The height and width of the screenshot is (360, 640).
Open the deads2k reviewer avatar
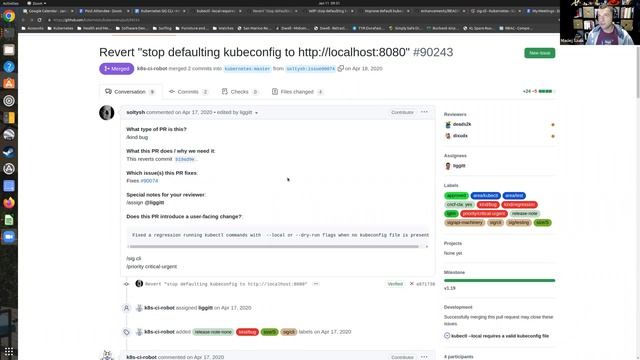[448, 124]
